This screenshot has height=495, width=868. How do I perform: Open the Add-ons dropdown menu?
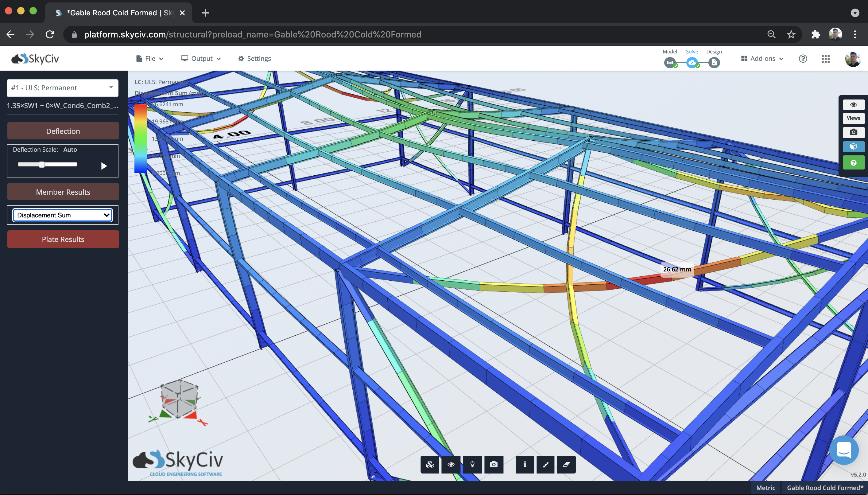[x=762, y=58]
